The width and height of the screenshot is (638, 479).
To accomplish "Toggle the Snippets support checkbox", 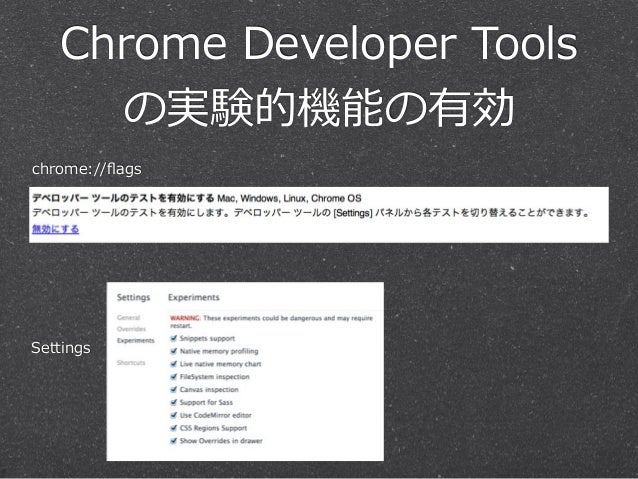I will coord(174,338).
